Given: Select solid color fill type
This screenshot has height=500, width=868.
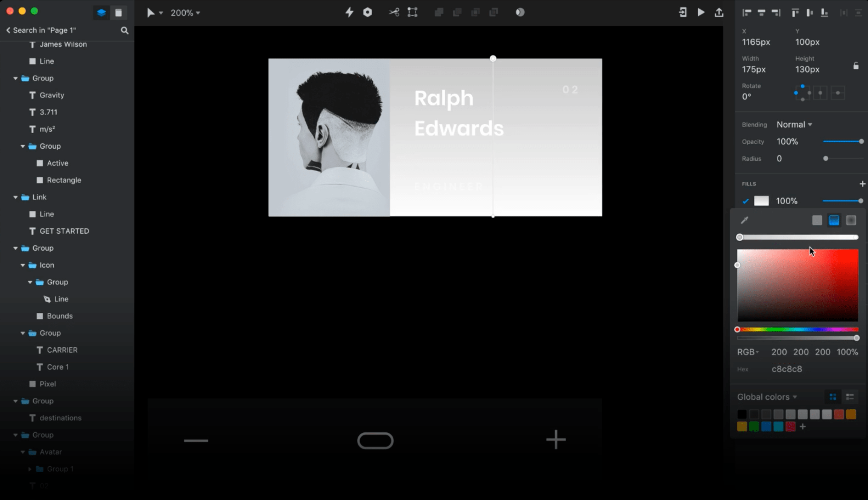Looking at the screenshot, I should coord(817,220).
